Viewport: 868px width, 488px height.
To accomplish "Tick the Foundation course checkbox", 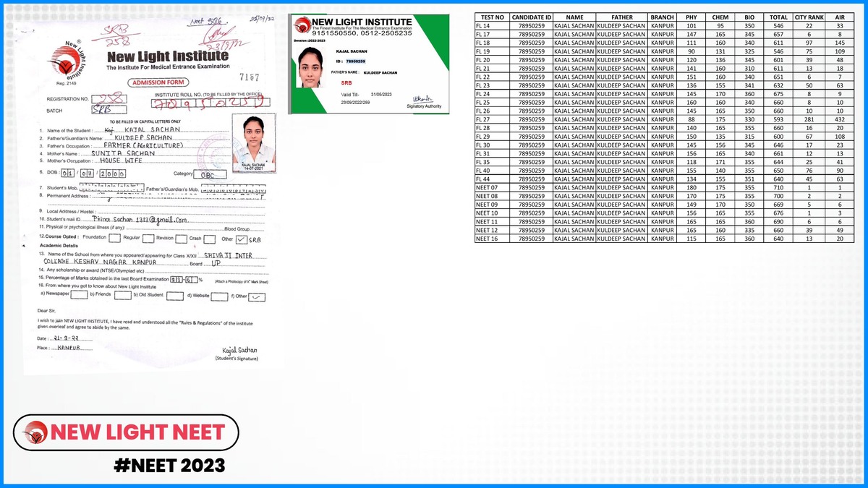I will (114, 238).
